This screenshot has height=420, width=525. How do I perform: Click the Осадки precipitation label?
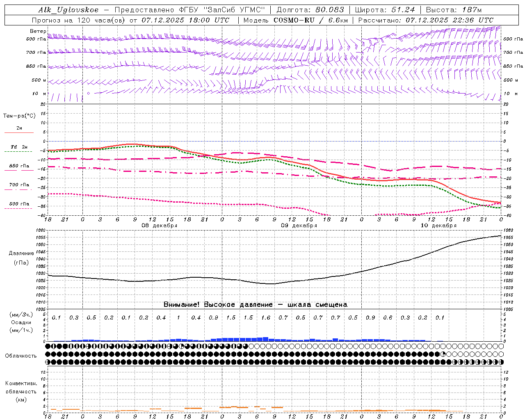coord(21,322)
